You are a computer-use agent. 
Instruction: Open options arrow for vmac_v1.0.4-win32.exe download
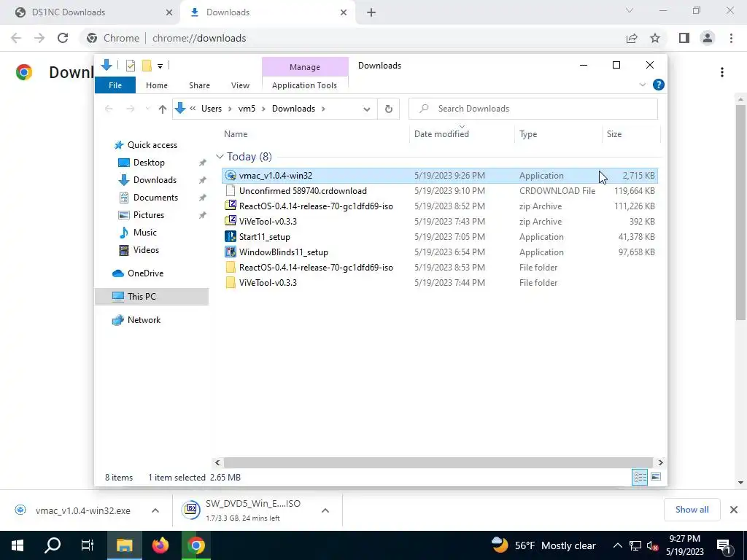[x=155, y=510]
